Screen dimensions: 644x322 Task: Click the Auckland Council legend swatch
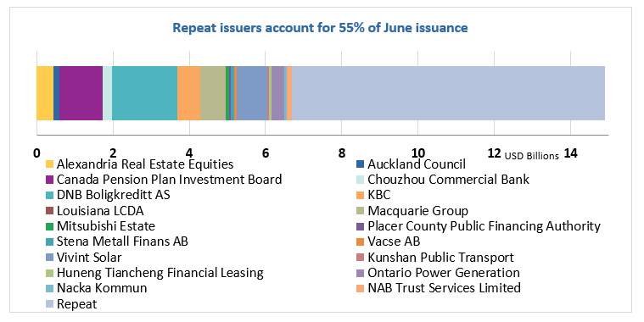(361, 164)
